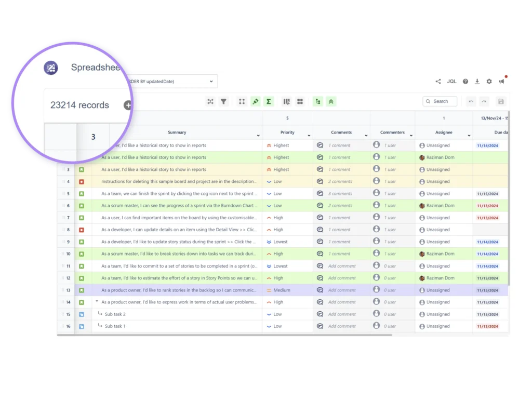Open '3 comments' in row 5

tap(340, 194)
